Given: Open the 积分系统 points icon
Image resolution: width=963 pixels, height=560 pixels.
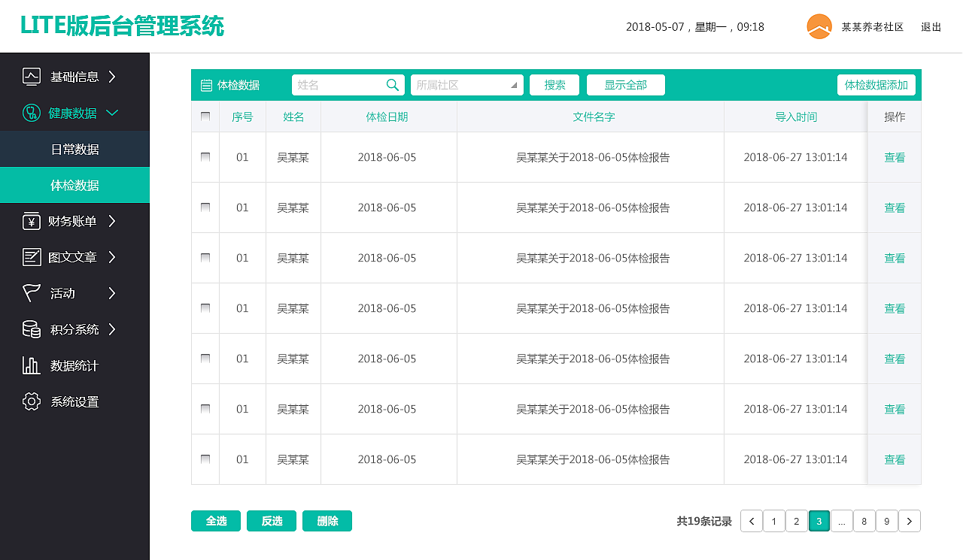Looking at the screenshot, I should pos(31,329).
